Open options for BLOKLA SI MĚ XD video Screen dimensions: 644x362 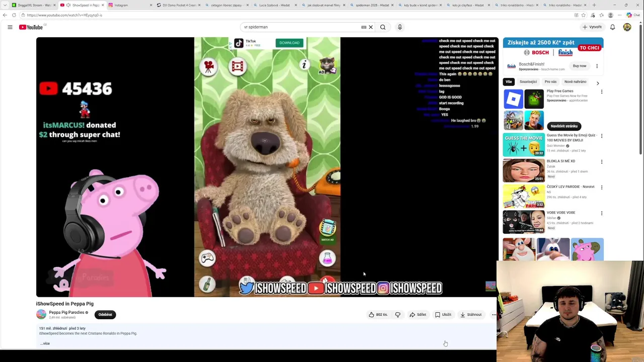(601, 162)
